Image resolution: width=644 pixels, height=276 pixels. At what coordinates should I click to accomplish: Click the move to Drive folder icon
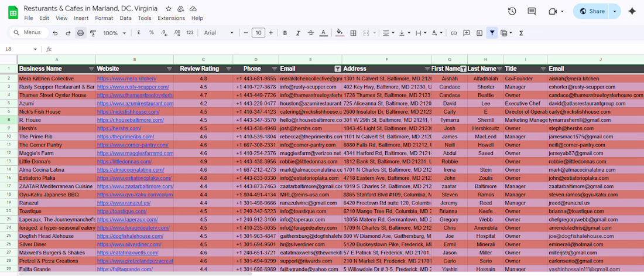pos(181,9)
